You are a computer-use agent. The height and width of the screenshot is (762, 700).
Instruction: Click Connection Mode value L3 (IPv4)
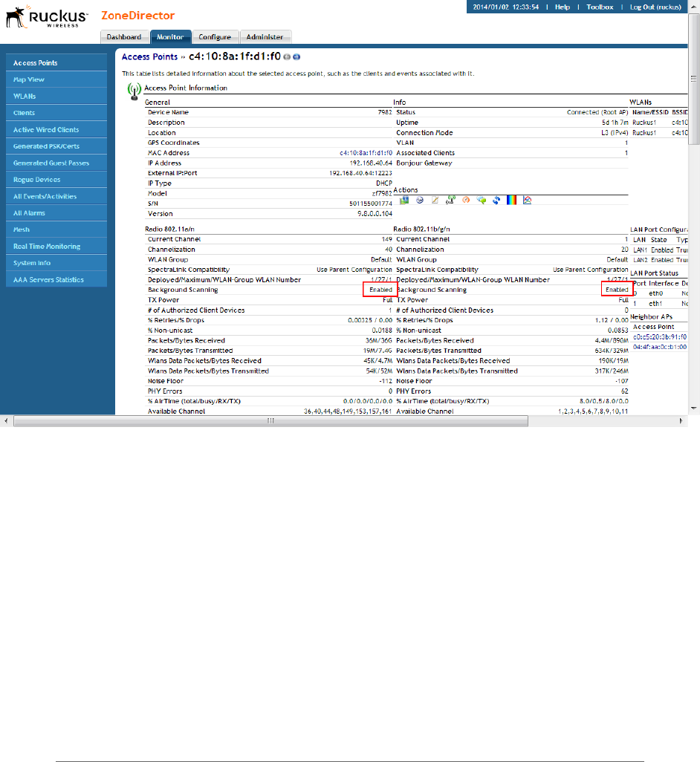click(615, 133)
